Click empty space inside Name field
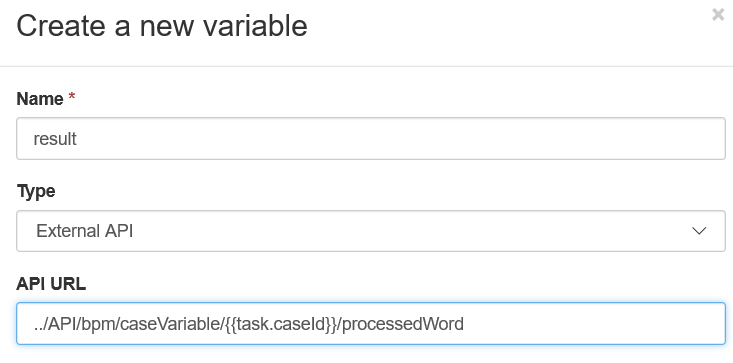733x363 pixels. pyautogui.click(x=397, y=139)
